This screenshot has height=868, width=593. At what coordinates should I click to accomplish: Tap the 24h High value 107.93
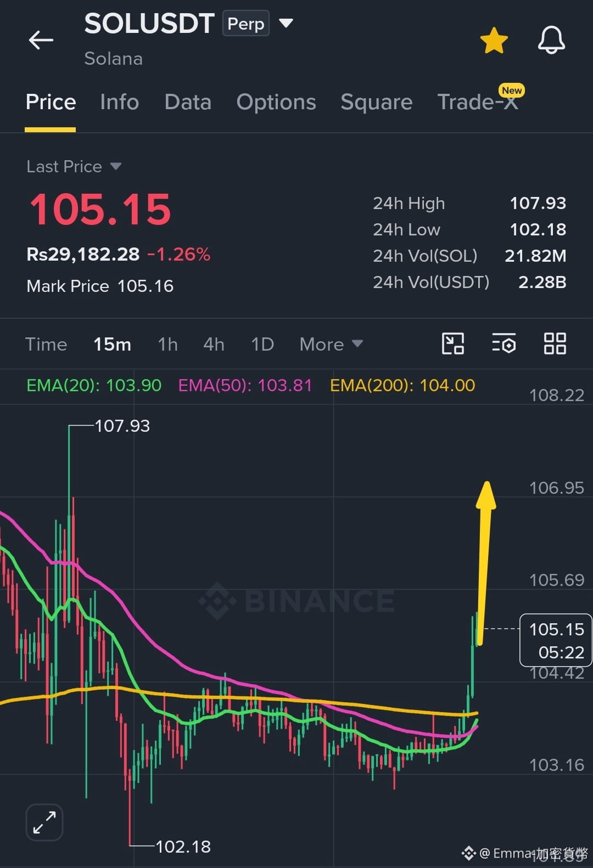click(x=538, y=203)
